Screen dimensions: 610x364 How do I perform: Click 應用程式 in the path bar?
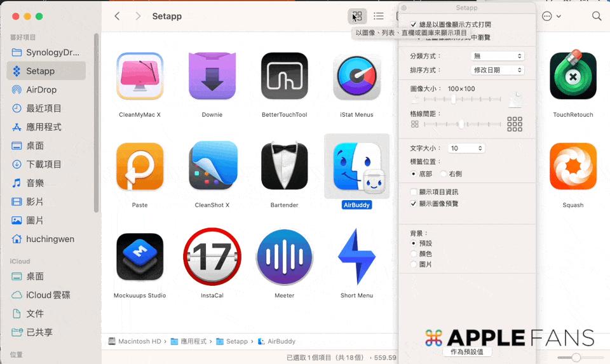[x=189, y=341]
